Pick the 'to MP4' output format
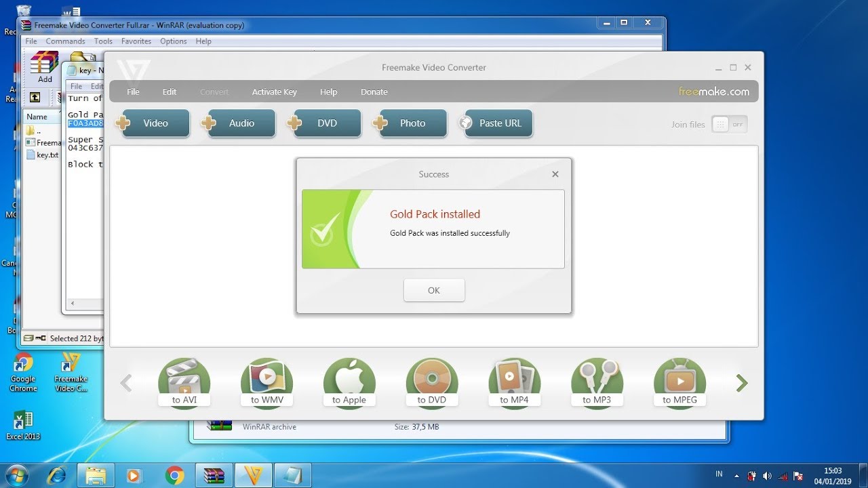This screenshot has width=868, height=488. (514, 383)
